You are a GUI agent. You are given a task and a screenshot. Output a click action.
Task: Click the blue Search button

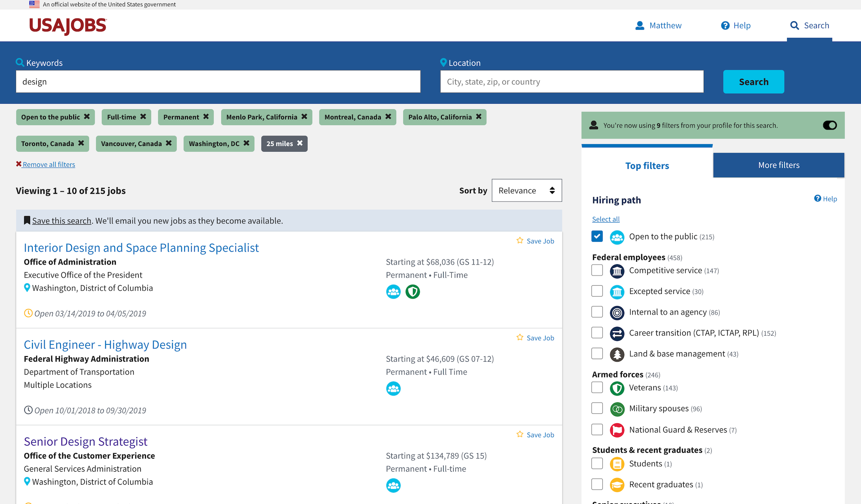point(753,81)
